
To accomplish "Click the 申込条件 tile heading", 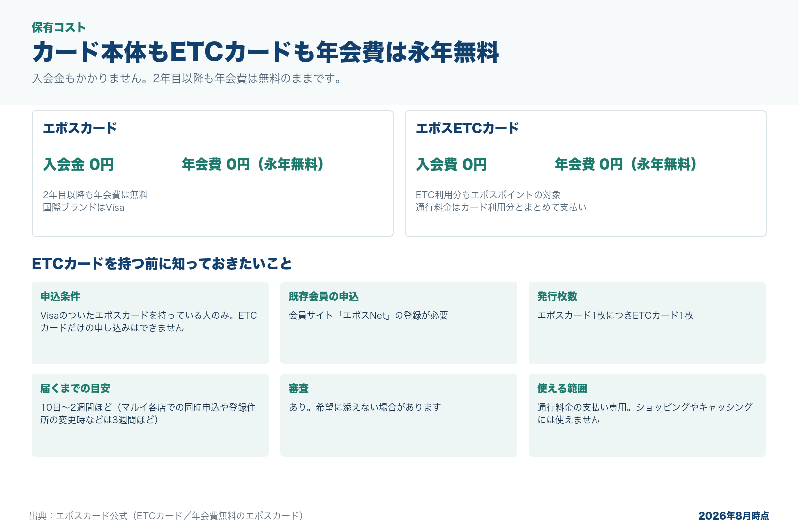I will [x=60, y=297].
